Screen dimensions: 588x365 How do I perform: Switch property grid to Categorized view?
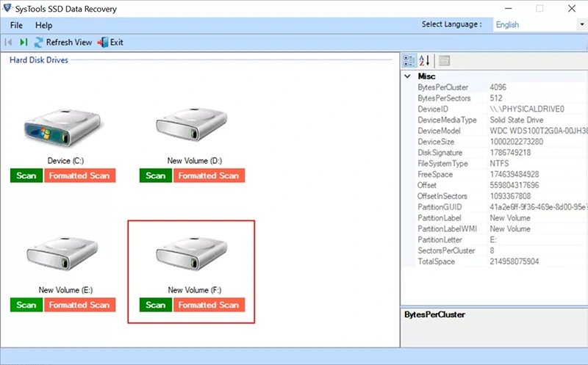[409, 60]
